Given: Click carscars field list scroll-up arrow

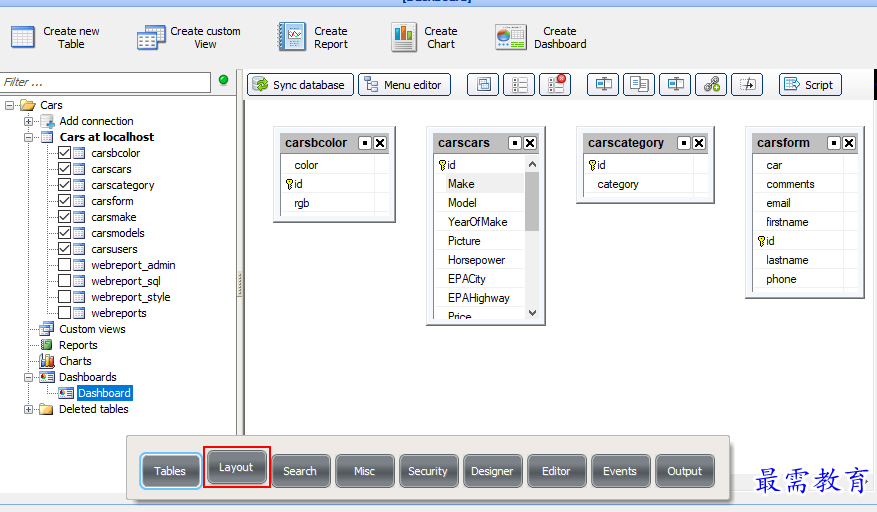Looking at the screenshot, I should 532,165.
